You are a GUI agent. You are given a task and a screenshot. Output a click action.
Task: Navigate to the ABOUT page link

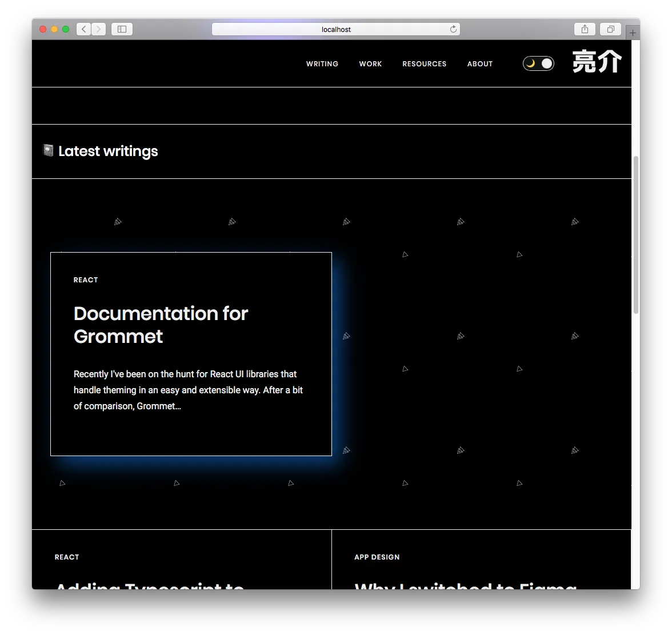coord(479,63)
